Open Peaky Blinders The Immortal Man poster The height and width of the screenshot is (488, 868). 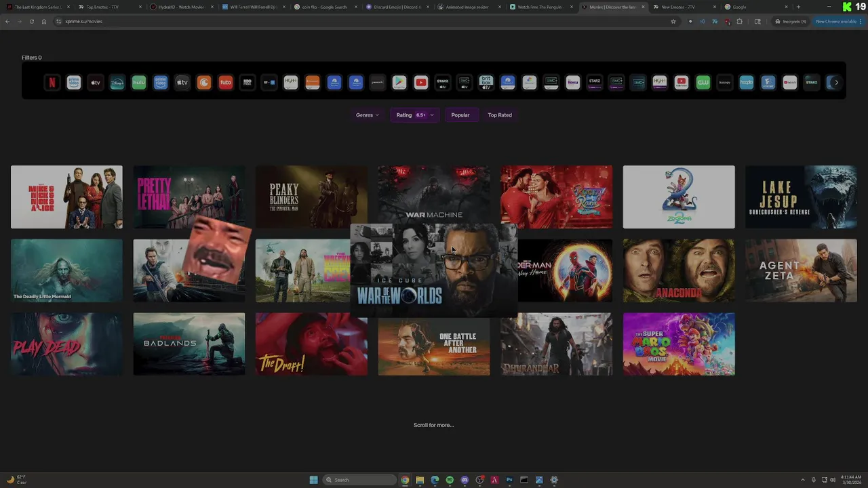click(x=311, y=197)
